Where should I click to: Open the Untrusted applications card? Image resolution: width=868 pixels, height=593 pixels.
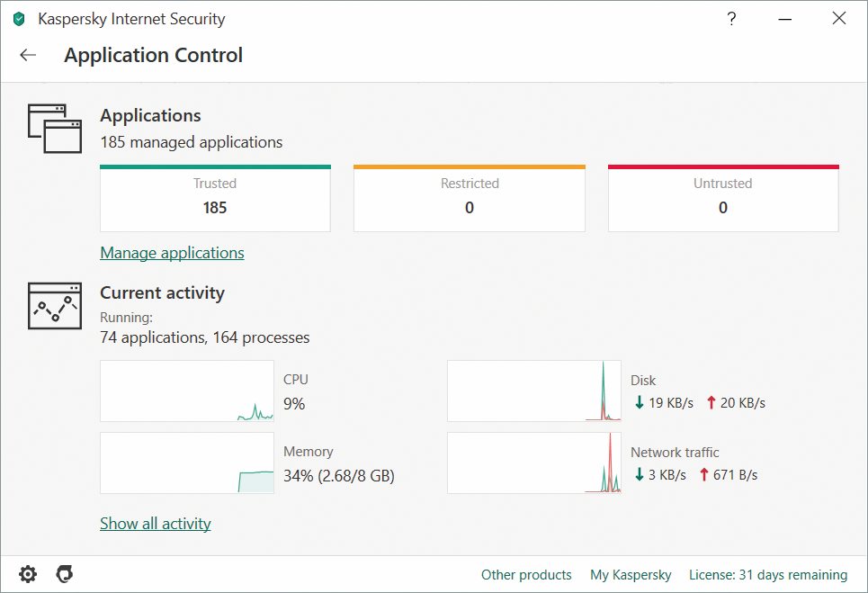(723, 198)
